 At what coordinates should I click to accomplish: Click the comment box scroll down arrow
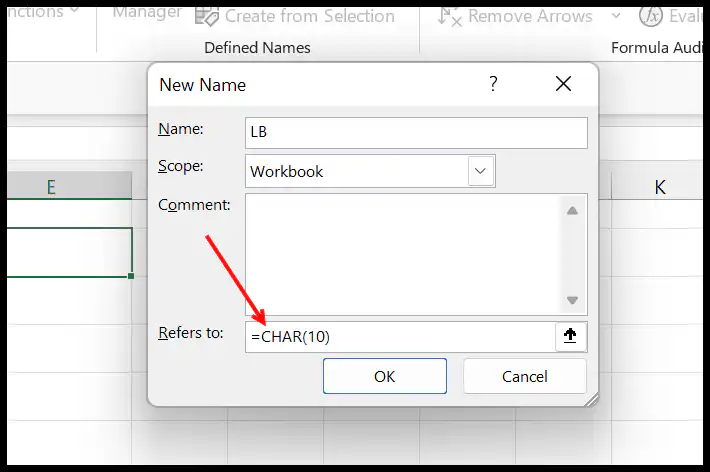pos(572,300)
